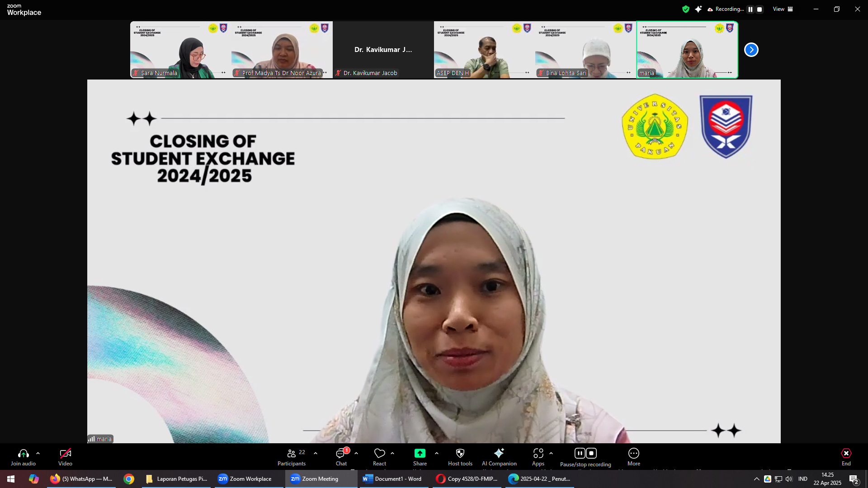Switch to Edge 2025-04-22 _ Penut window
The width and height of the screenshot is (868, 488).
pyautogui.click(x=540, y=479)
